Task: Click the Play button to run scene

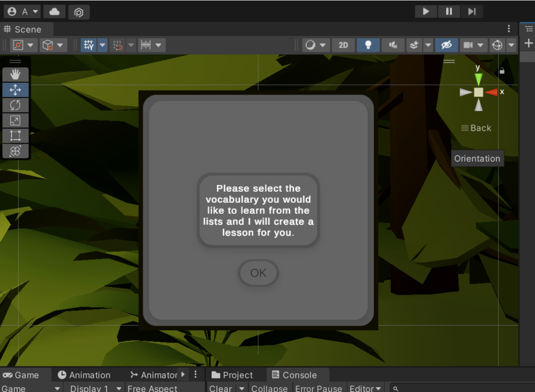Action: click(426, 11)
